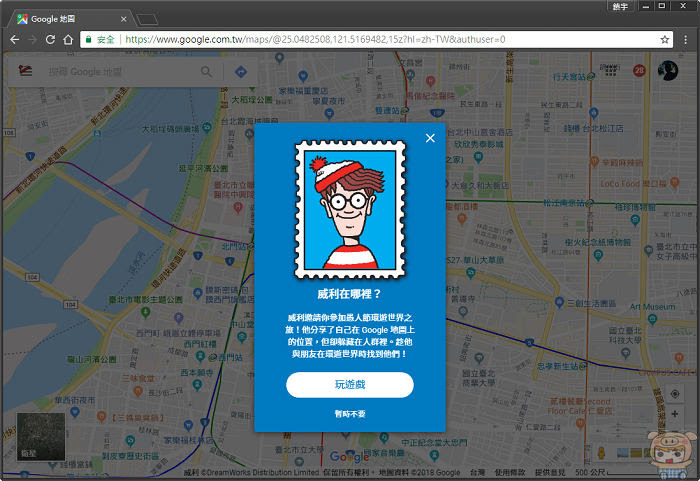Screen dimensions: 700x481
Task: Click the 台灣 region link in footer
Action: tap(477, 472)
